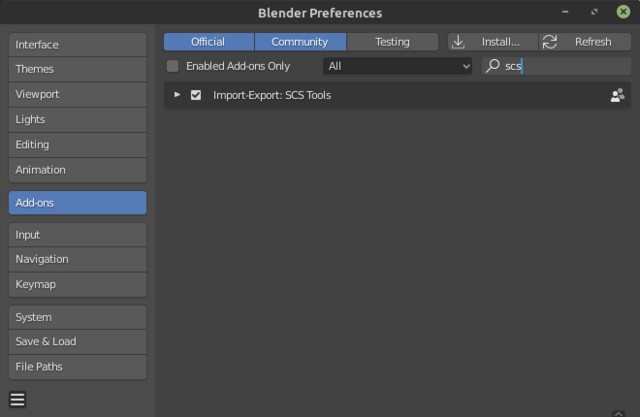Open the Themes preferences section
Viewport: 640px width, 417px height.
pyautogui.click(x=78, y=69)
